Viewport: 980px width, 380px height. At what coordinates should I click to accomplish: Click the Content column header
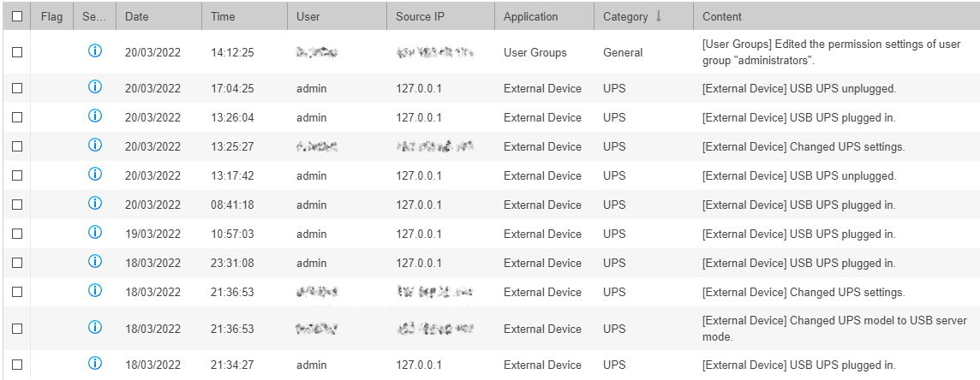(722, 16)
